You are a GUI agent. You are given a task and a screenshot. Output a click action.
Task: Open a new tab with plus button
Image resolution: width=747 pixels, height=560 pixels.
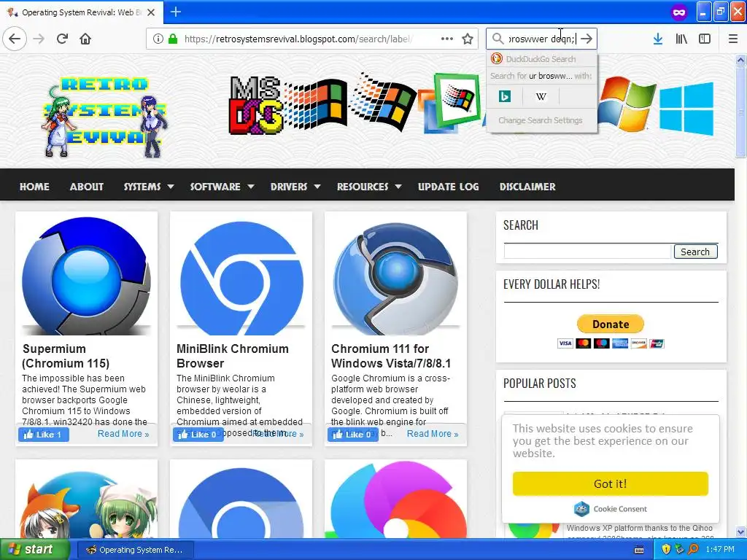(175, 12)
